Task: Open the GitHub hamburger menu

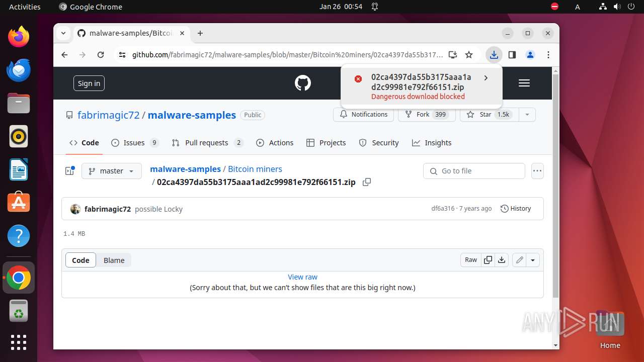Action: (x=524, y=83)
